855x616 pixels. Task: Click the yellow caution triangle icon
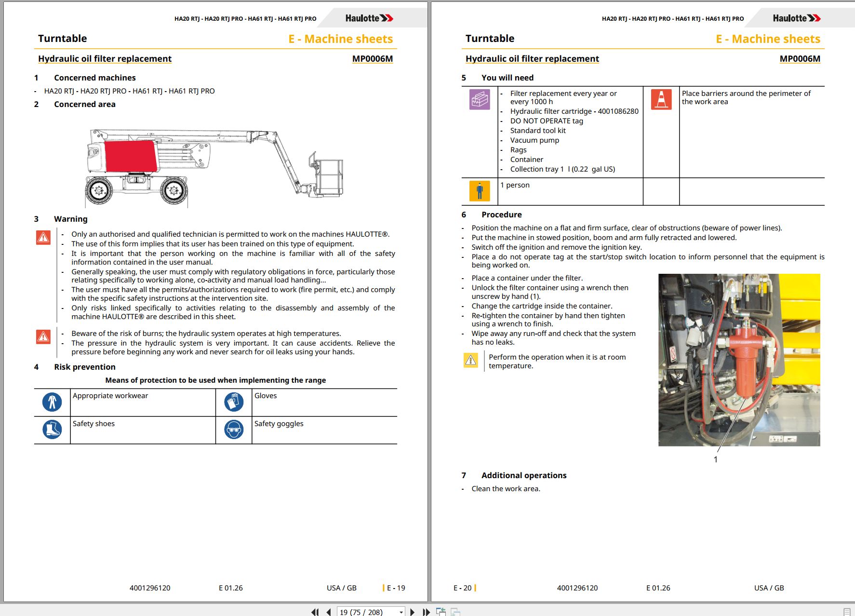pos(470,360)
